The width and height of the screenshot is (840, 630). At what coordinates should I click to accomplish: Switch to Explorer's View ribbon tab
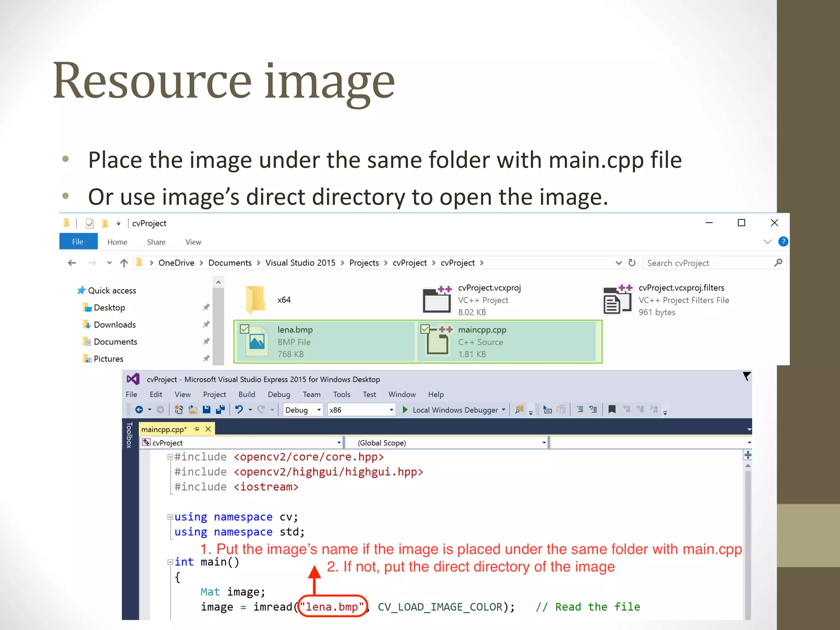tap(193, 242)
